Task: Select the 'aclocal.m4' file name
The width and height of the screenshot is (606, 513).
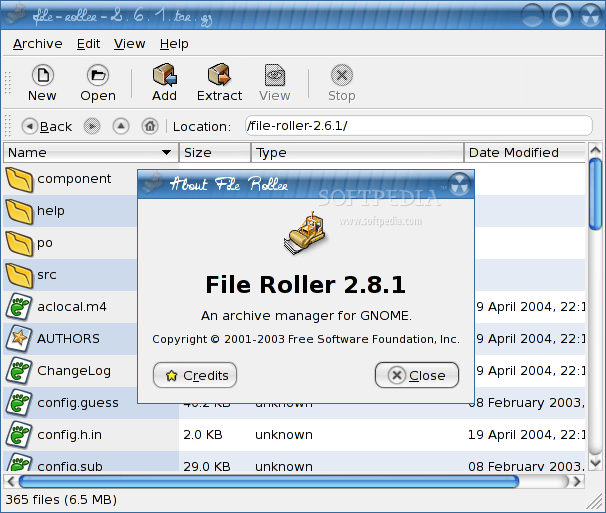Action: click(x=72, y=307)
